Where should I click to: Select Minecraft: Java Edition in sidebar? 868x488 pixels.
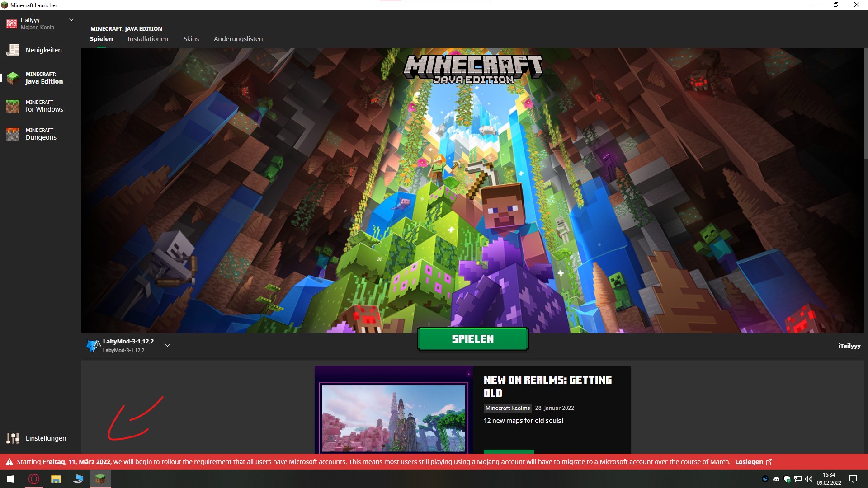coord(41,78)
